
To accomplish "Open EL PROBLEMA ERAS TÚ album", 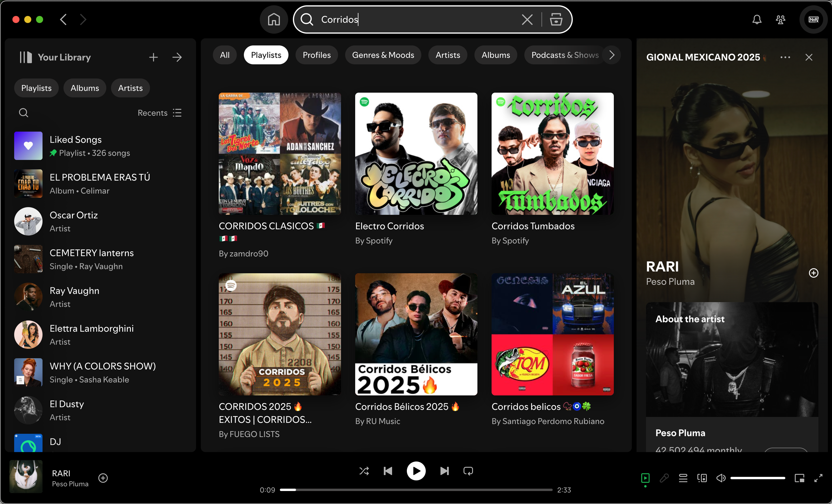I will click(100, 184).
